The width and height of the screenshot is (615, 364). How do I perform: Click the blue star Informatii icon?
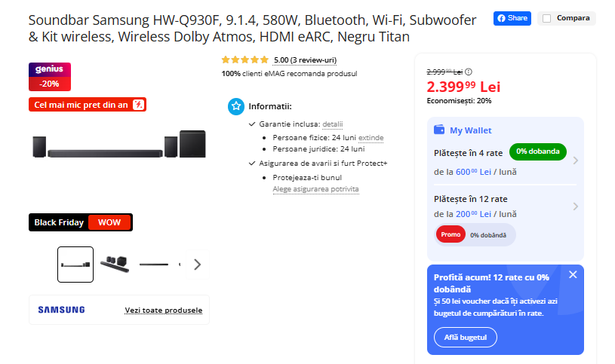(x=236, y=106)
